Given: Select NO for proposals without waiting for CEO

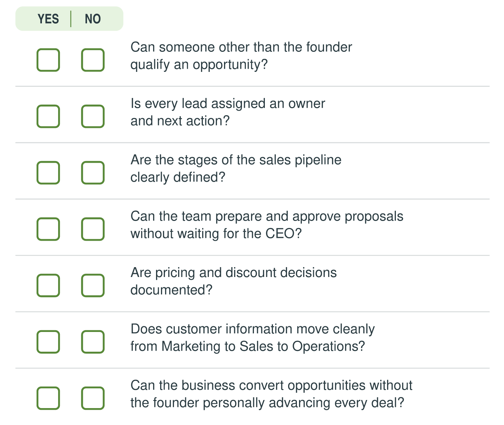Looking at the screenshot, I should point(93,229).
